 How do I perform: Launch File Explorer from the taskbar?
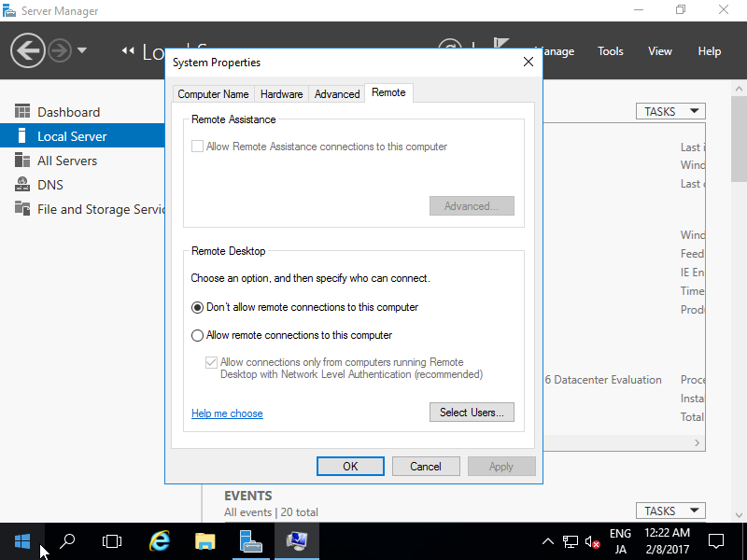[204, 541]
